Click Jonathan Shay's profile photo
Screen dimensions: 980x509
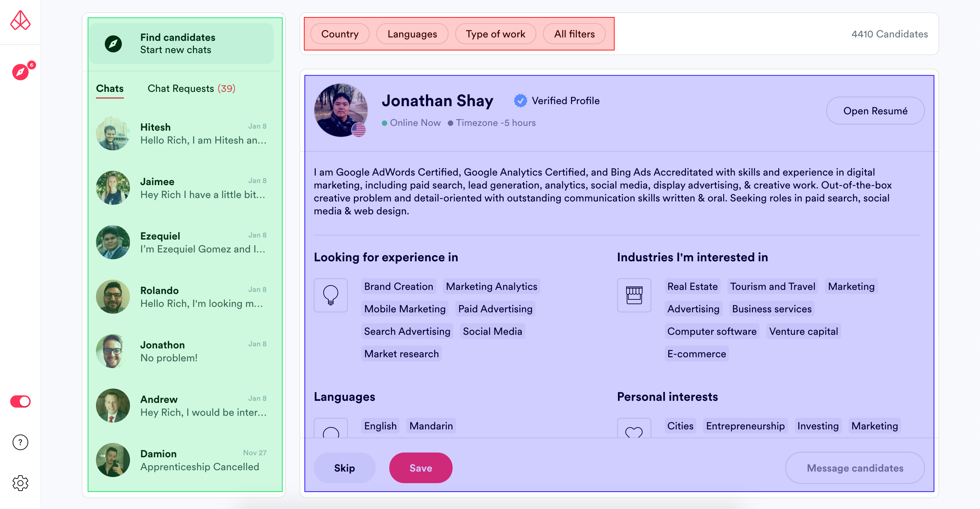[x=340, y=110]
